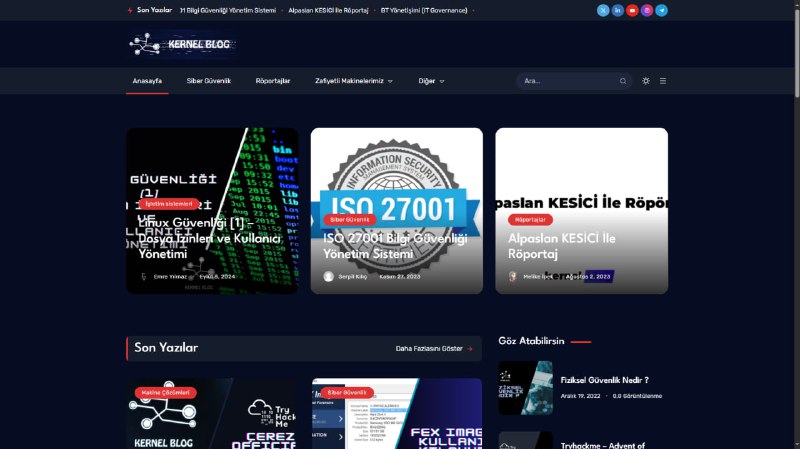Click the search magnifier icon
800x449 pixels.
click(623, 81)
